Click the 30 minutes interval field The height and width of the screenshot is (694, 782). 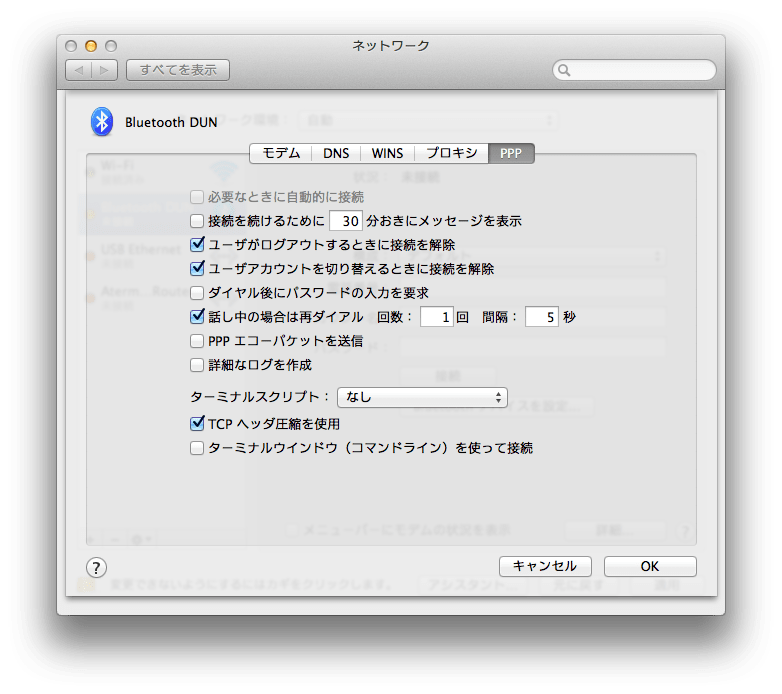click(x=345, y=221)
